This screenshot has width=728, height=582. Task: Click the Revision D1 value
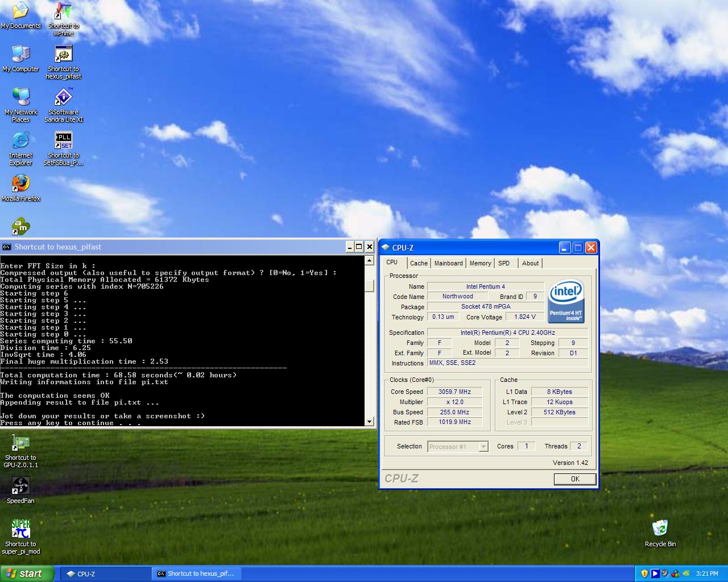pos(573,353)
